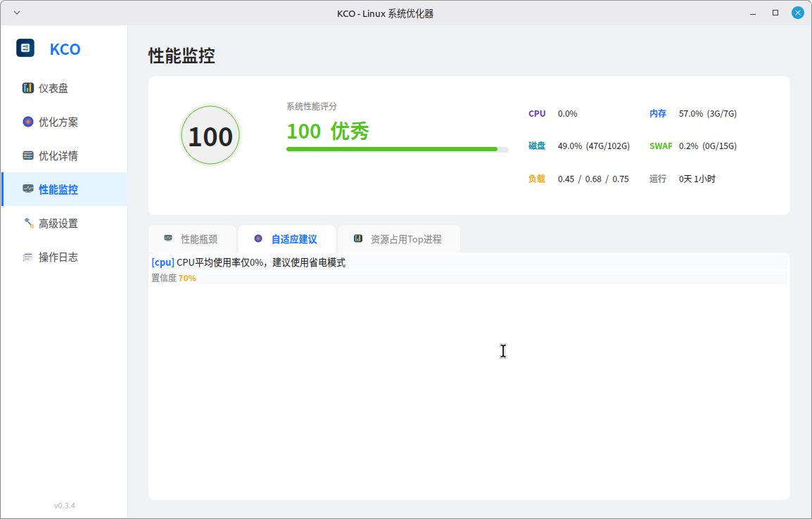Click the 资源占用Top进程 tab icon
Screen dimensions: 812x519
pos(358,238)
